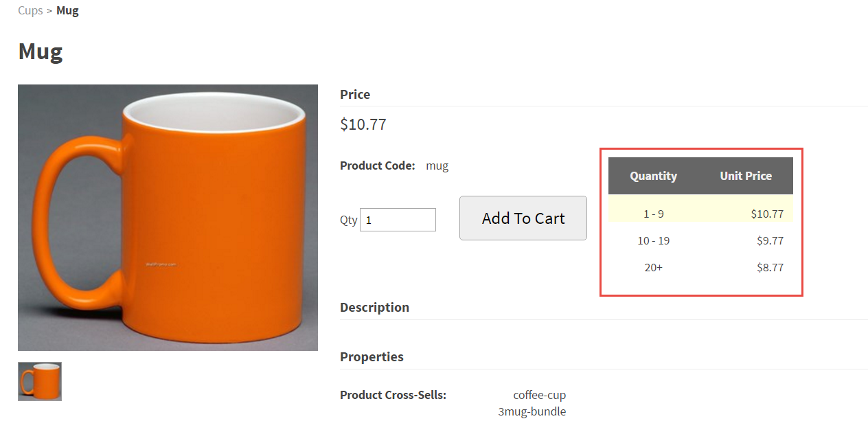Click the Unit Price column header
The width and height of the screenshot is (868, 421).
pyautogui.click(x=746, y=176)
